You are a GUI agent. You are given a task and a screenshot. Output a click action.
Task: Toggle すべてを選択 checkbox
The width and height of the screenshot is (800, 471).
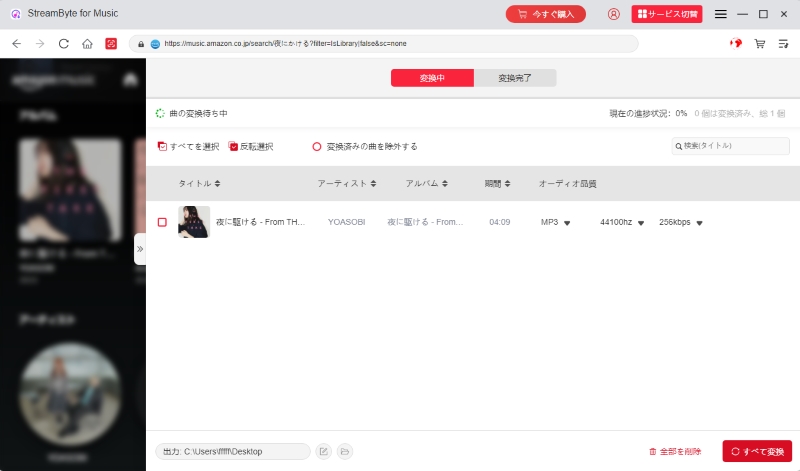click(x=162, y=146)
